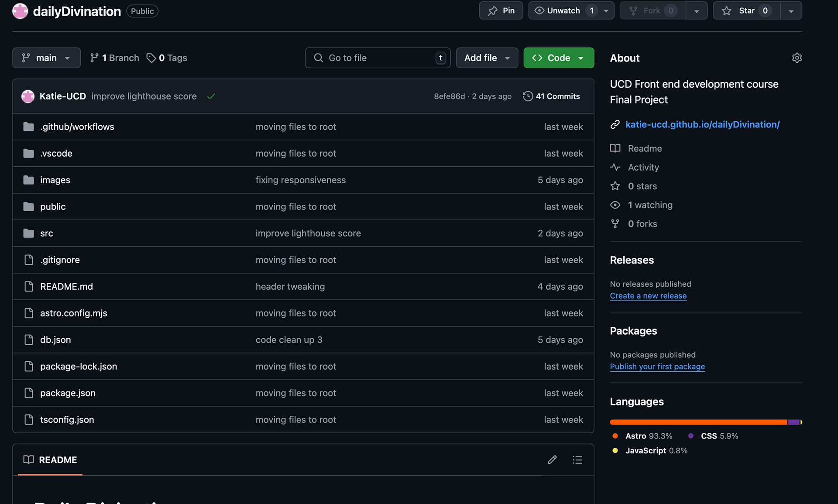Open the README.md file name
The height and width of the screenshot is (504, 838).
[66, 287]
